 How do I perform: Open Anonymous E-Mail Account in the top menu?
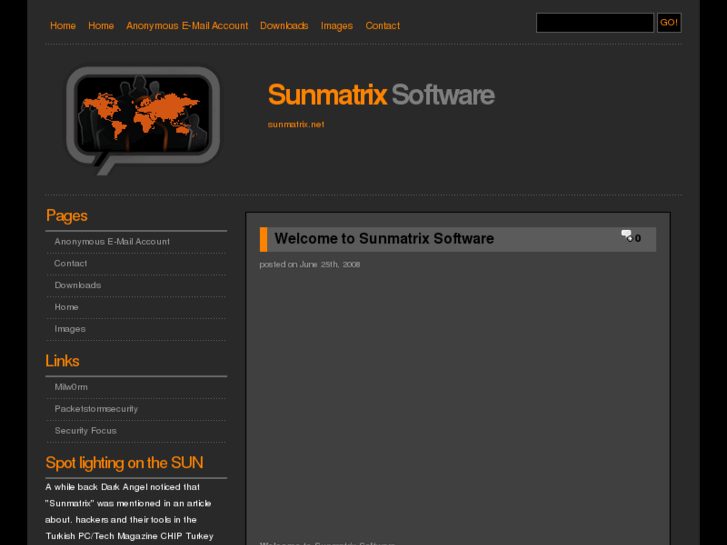pos(187,26)
